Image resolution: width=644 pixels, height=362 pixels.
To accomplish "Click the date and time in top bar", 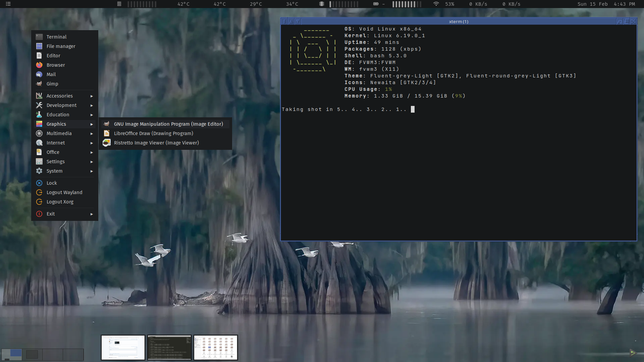I will [606, 4].
